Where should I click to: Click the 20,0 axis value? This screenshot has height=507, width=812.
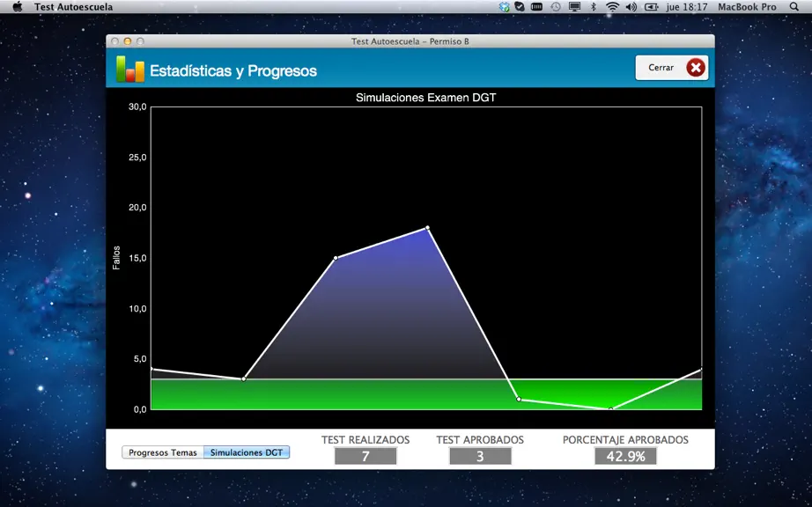pos(137,208)
